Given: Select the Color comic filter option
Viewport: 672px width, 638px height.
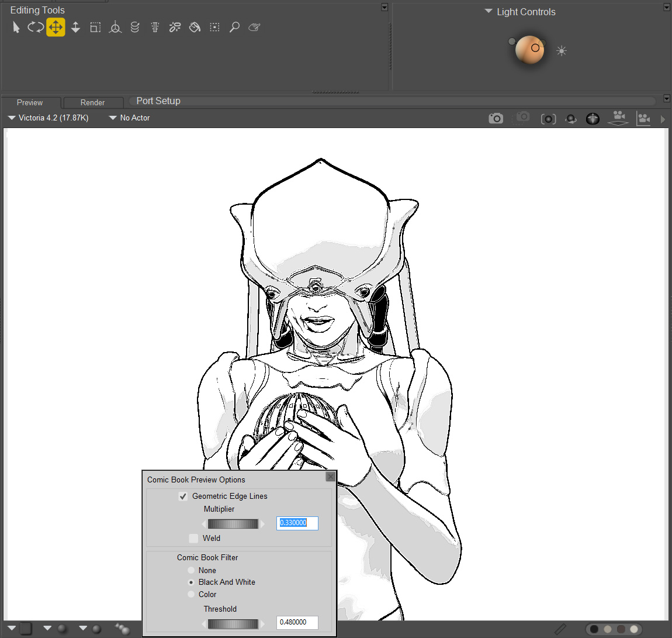Looking at the screenshot, I should (191, 594).
